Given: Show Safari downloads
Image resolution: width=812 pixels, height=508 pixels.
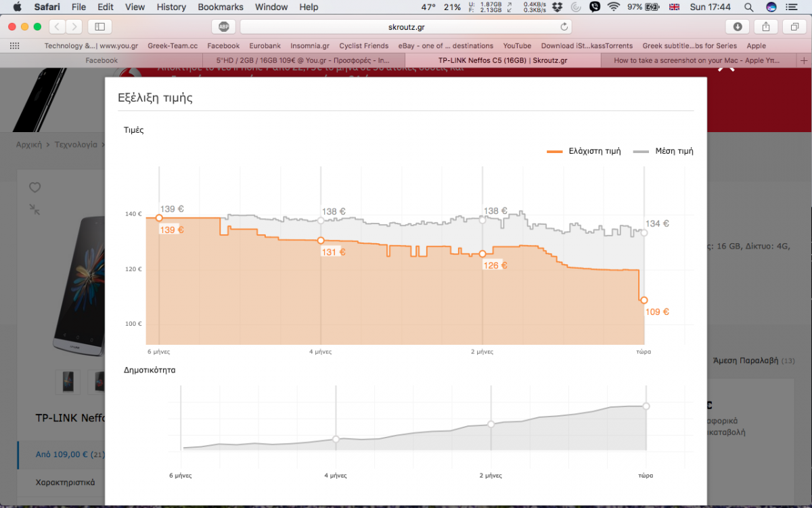Looking at the screenshot, I should coord(738,26).
